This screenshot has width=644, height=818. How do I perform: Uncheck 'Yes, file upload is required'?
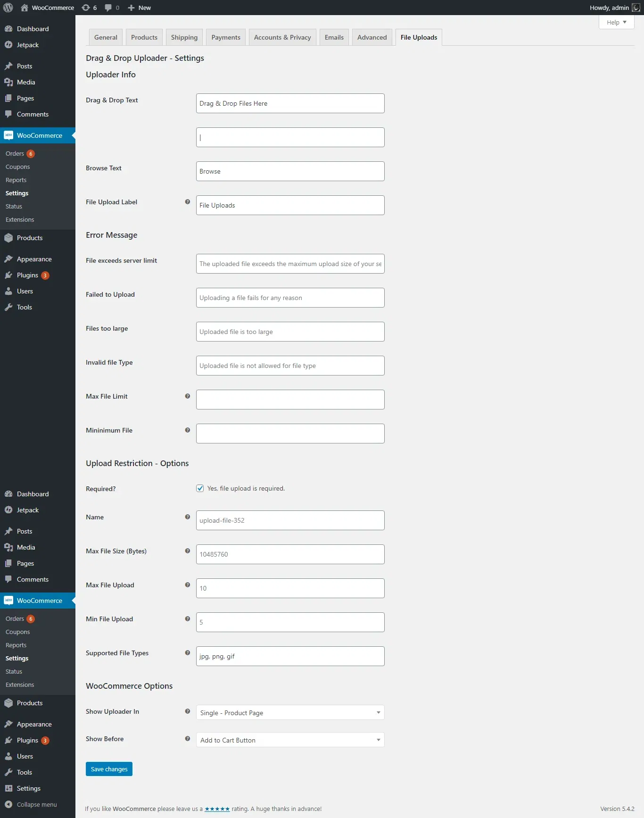pos(200,488)
